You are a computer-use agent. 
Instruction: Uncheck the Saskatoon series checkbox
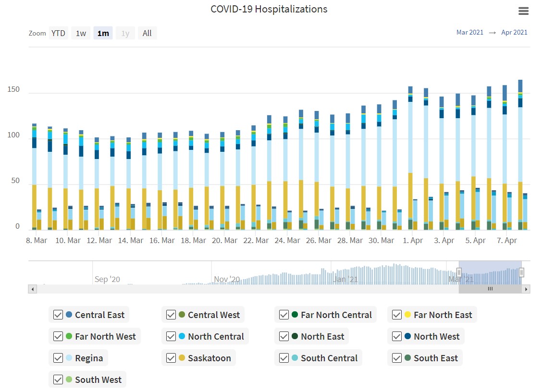[171, 358]
